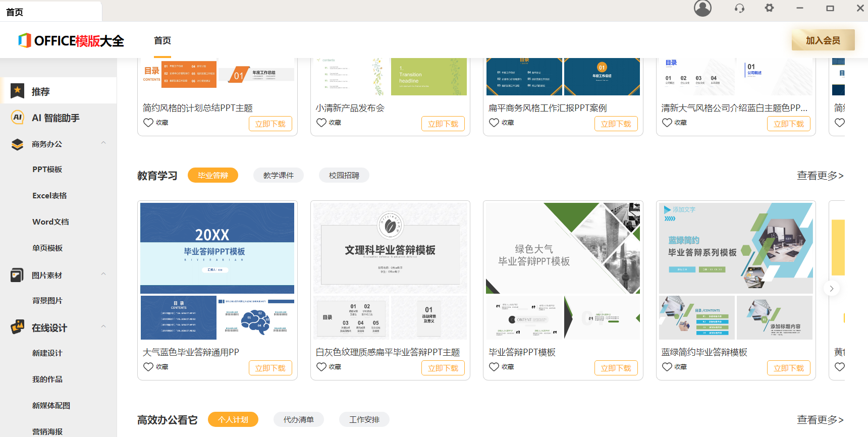Favorite 大气蓝色毕业答辩通用PP heart icon
Image resolution: width=868 pixels, height=437 pixels.
click(x=148, y=367)
